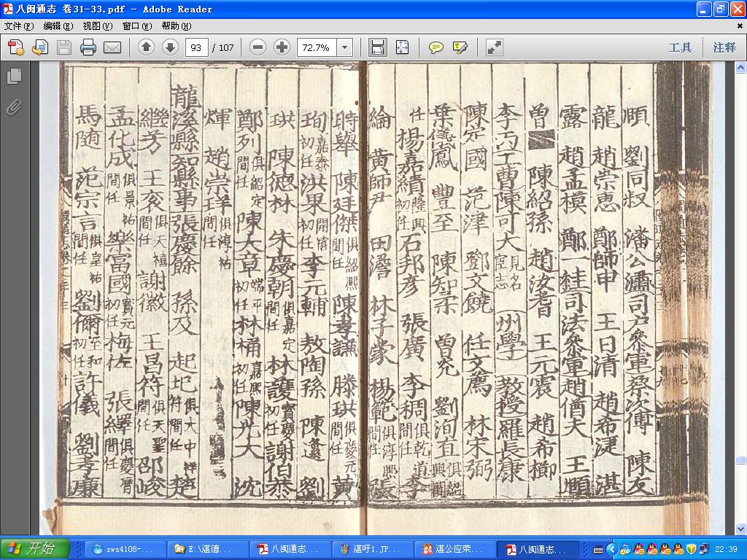Open the 视图 menu
The image size is (747, 560).
97,26
